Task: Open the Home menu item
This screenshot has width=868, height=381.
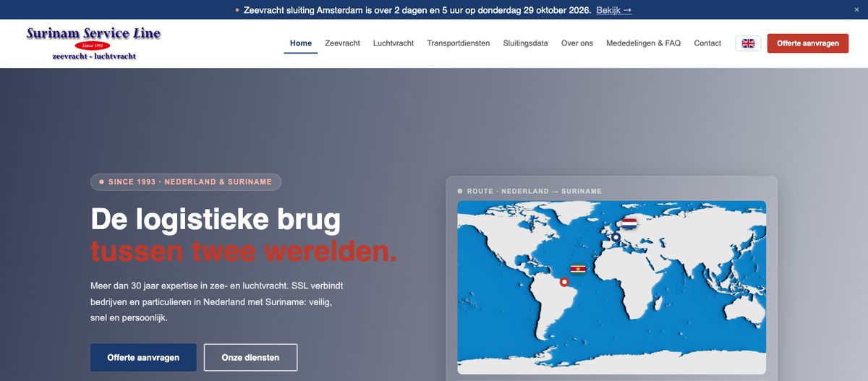Action: 301,43
